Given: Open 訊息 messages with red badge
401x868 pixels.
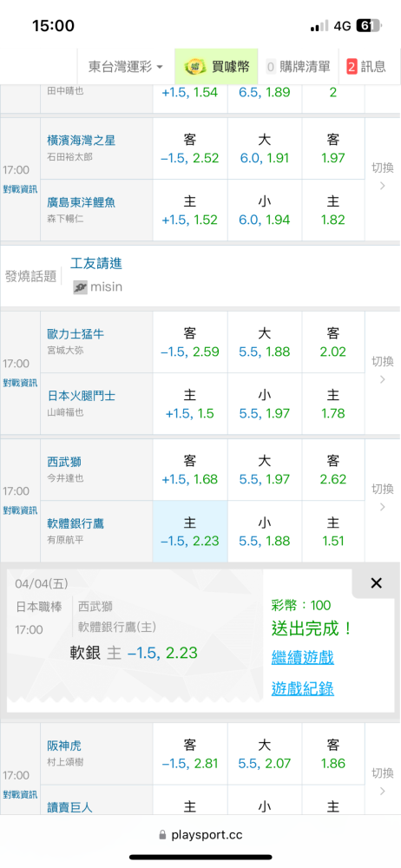Looking at the screenshot, I should click(366, 67).
